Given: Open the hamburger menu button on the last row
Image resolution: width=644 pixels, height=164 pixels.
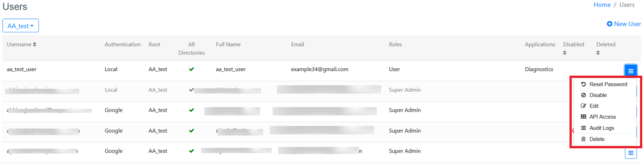Looking at the screenshot, I should (630, 153).
